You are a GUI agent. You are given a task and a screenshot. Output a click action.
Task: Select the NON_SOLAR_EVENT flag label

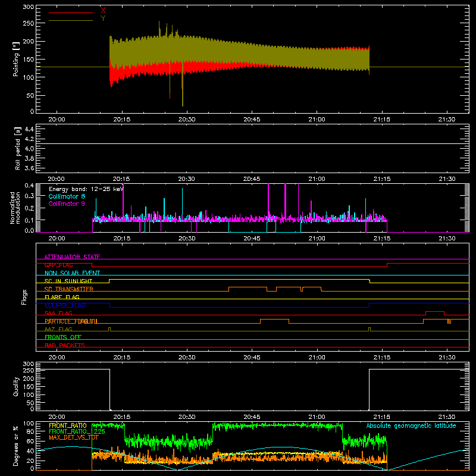click(72, 273)
